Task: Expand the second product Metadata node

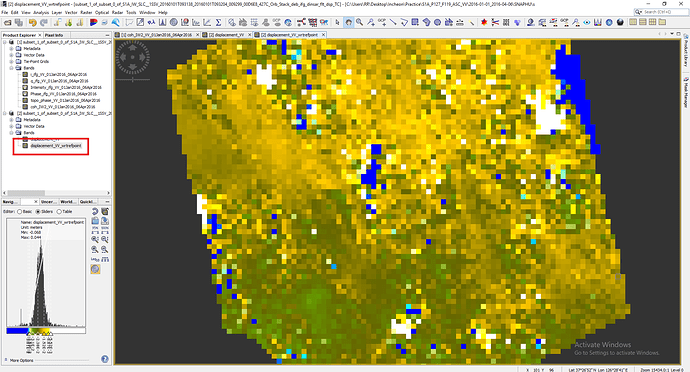Action: click(x=11, y=120)
